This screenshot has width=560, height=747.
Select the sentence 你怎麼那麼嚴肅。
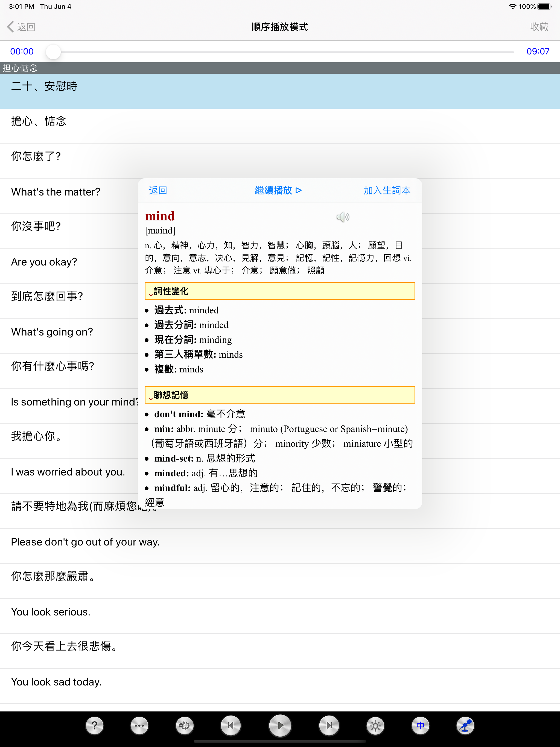[280, 581]
